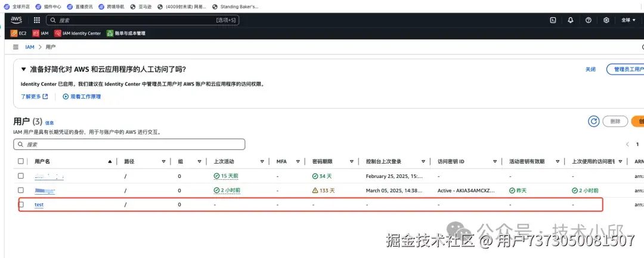Open 账单与成本管理 shortcut
This screenshot has height=258, width=644.
pyautogui.click(x=126, y=33)
